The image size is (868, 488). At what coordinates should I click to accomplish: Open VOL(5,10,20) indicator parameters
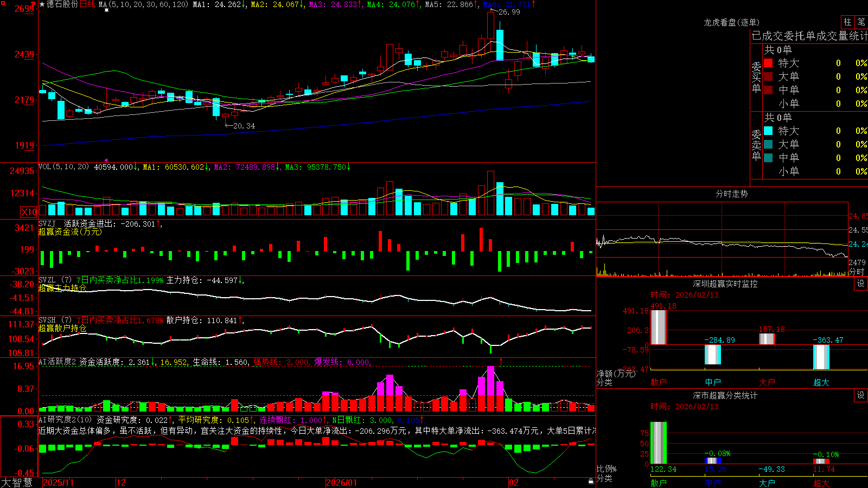63,167
